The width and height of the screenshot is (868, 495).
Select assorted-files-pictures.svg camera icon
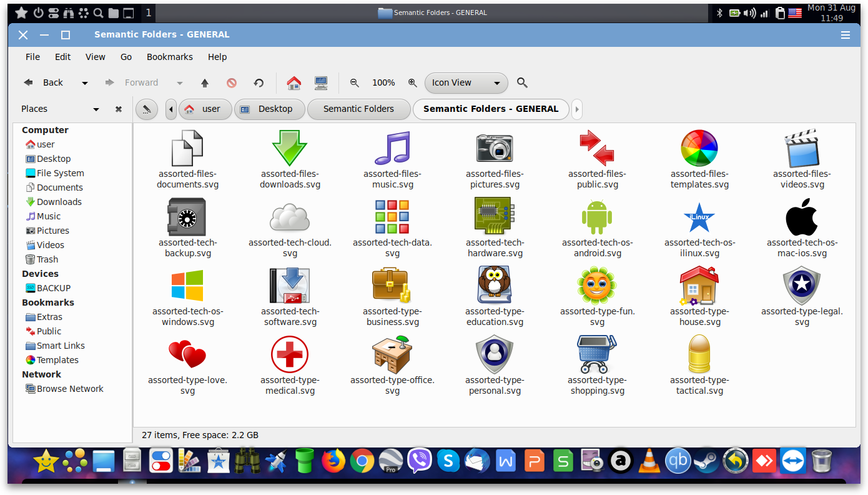tap(495, 148)
